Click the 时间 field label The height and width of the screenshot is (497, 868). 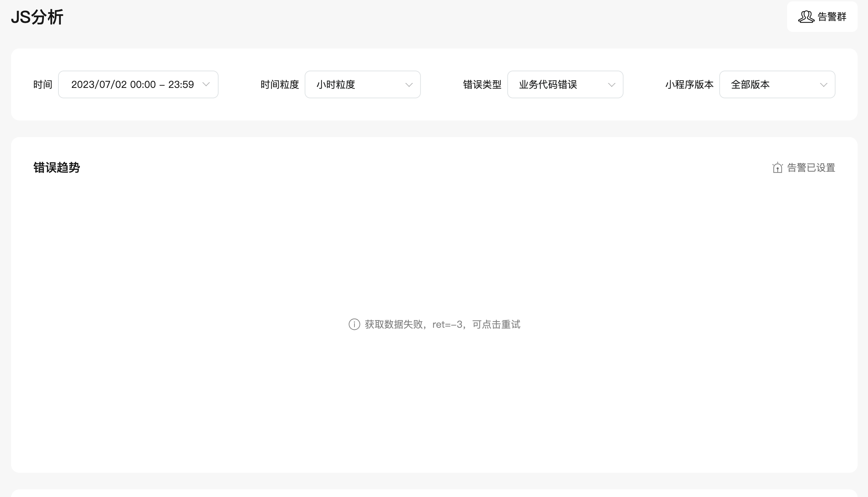point(43,84)
